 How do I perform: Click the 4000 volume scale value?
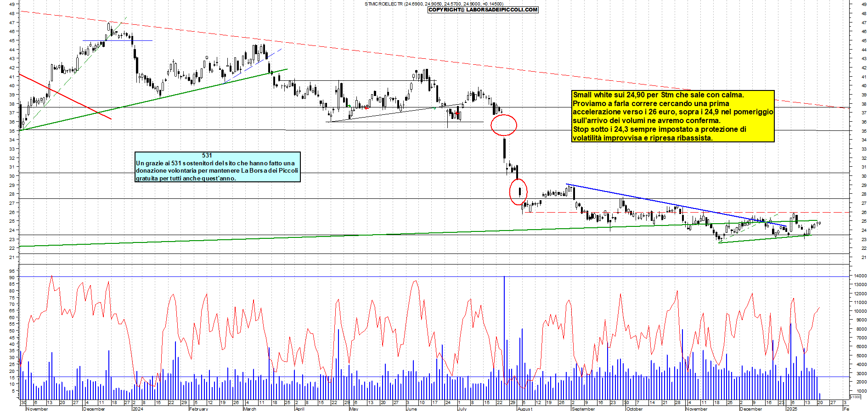coord(862,365)
